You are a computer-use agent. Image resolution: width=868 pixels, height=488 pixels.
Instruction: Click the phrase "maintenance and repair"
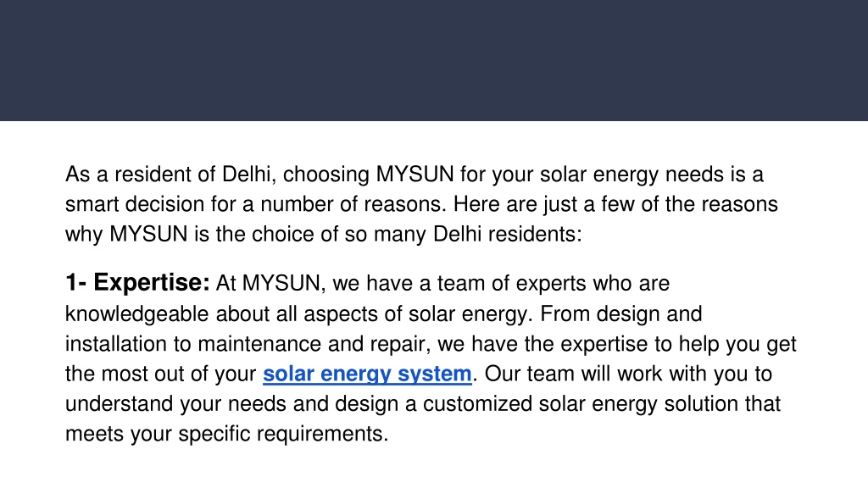point(314,344)
